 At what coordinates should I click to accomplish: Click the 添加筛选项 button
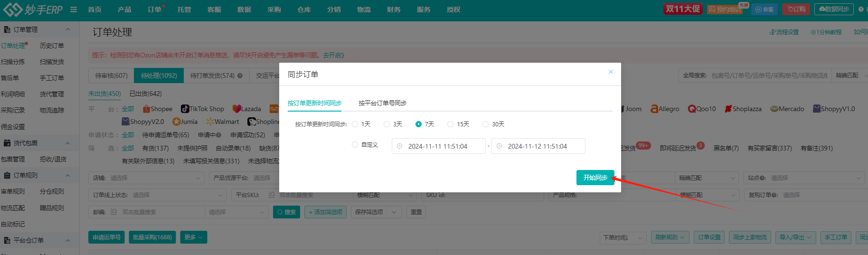point(325,212)
